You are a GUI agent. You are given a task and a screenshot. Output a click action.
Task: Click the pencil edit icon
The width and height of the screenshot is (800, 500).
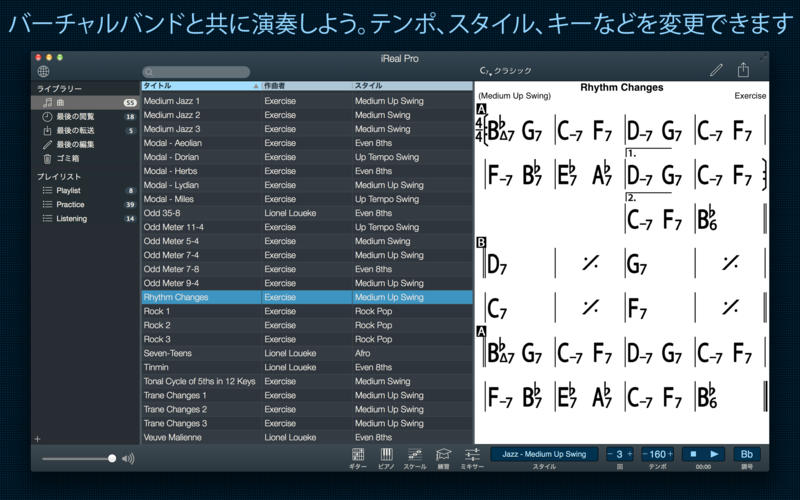(x=716, y=70)
